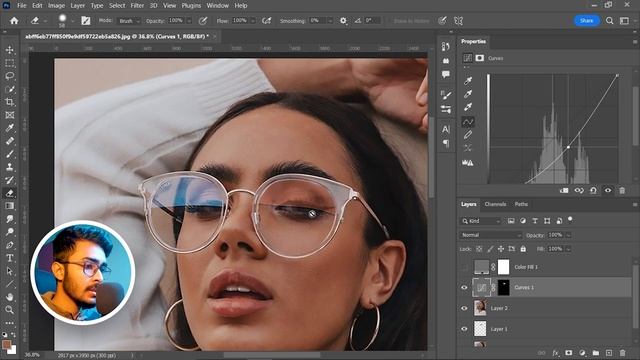The width and height of the screenshot is (640, 360).
Task: Open the Kind filter dropdown
Action: click(480, 221)
